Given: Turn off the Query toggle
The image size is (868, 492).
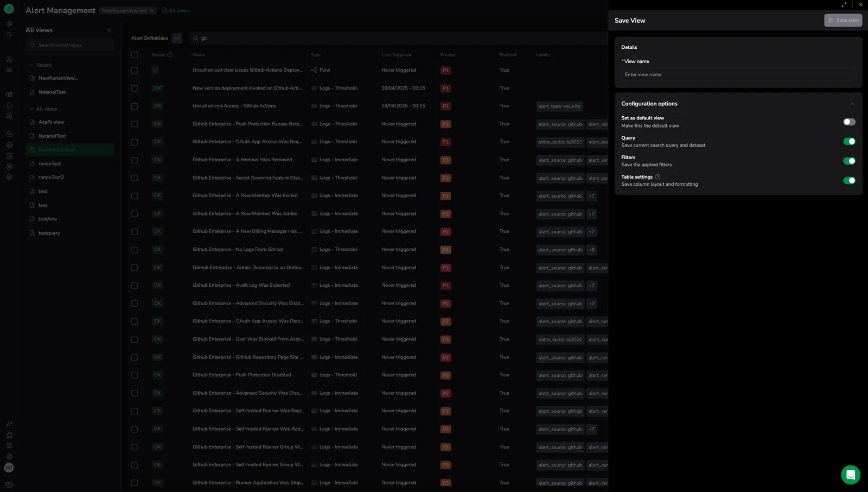Looking at the screenshot, I should (849, 142).
